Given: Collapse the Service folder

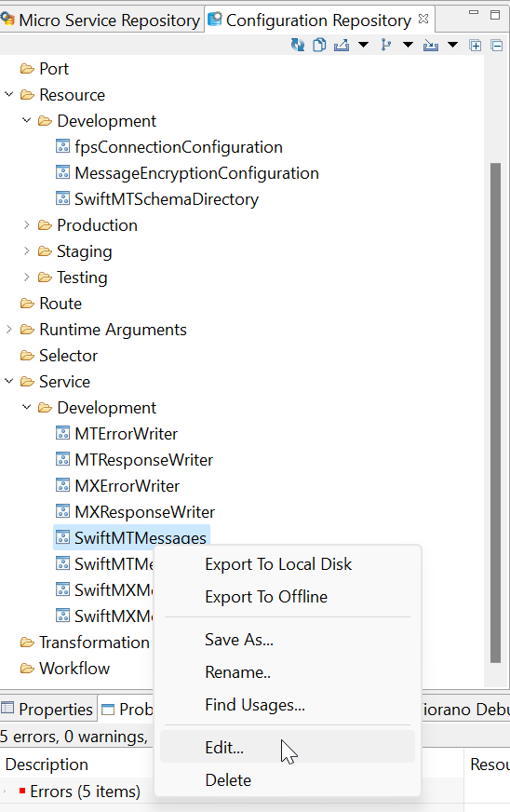Looking at the screenshot, I should [x=8, y=381].
